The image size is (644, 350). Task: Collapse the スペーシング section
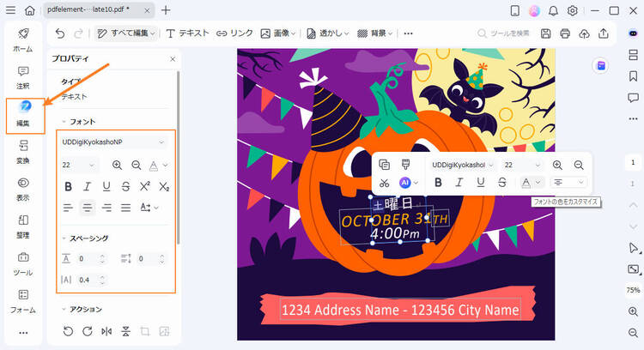(x=64, y=238)
